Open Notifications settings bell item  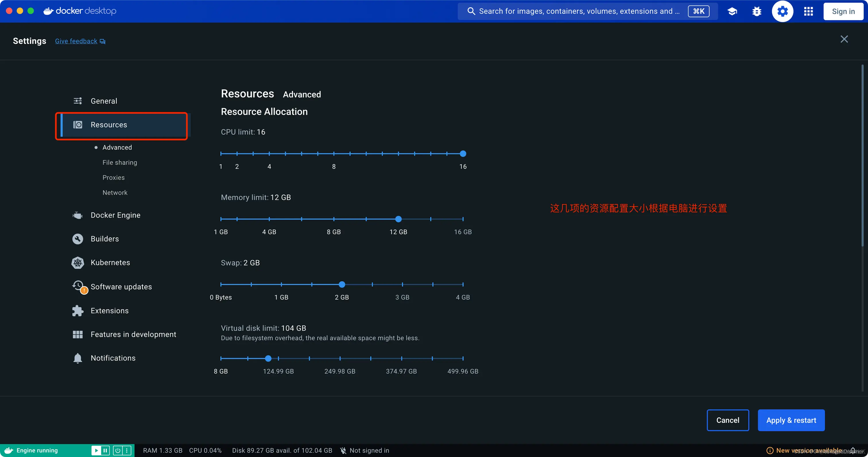tap(113, 358)
